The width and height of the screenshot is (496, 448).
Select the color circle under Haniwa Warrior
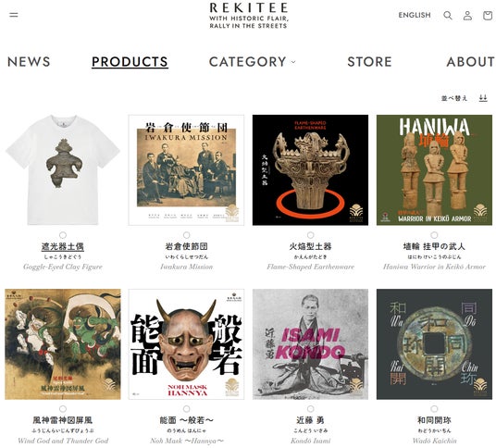434,235
